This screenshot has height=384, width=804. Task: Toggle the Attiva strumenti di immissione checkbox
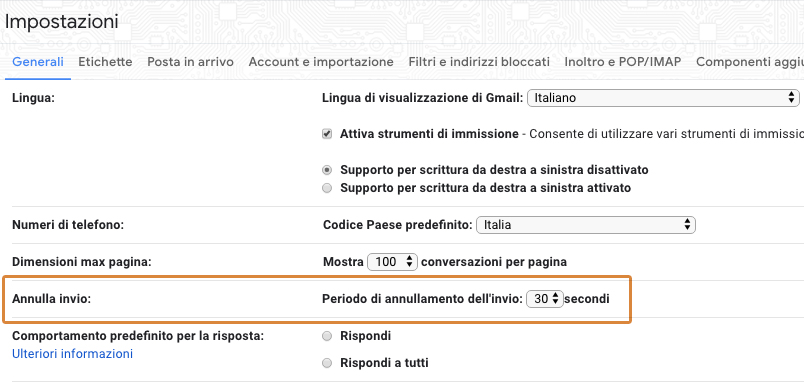(x=327, y=134)
